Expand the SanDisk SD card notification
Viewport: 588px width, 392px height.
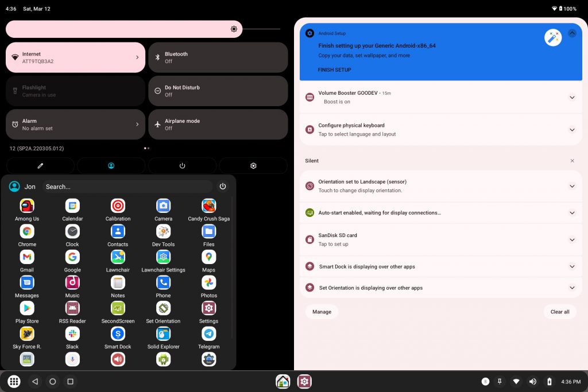(571, 239)
